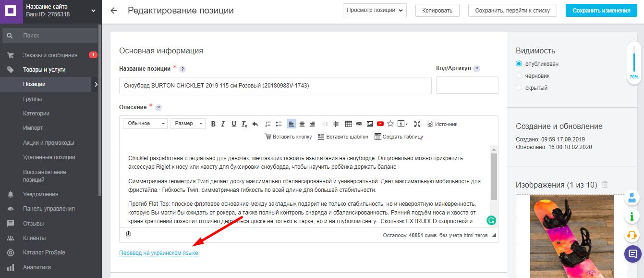Insert a bulleted list
644x278 pixels.
click(279, 124)
